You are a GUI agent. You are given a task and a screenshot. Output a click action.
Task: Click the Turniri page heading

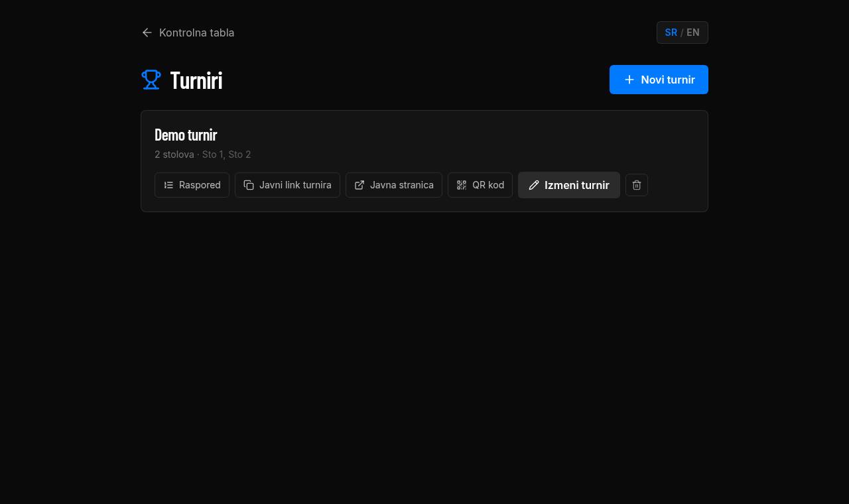pyautogui.click(x=196, y=80)
